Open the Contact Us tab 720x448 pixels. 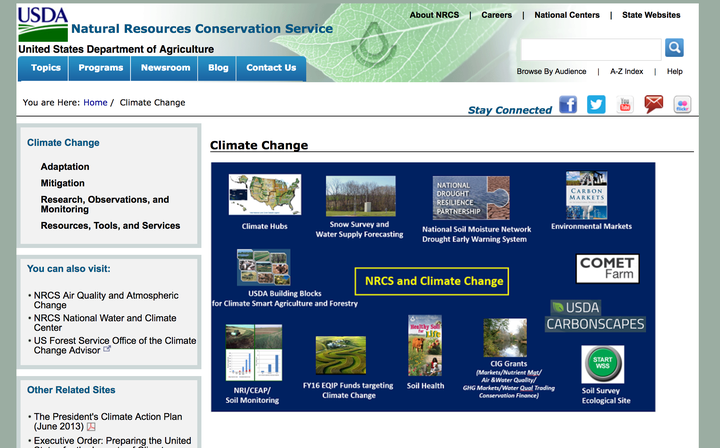click(271, 68)
